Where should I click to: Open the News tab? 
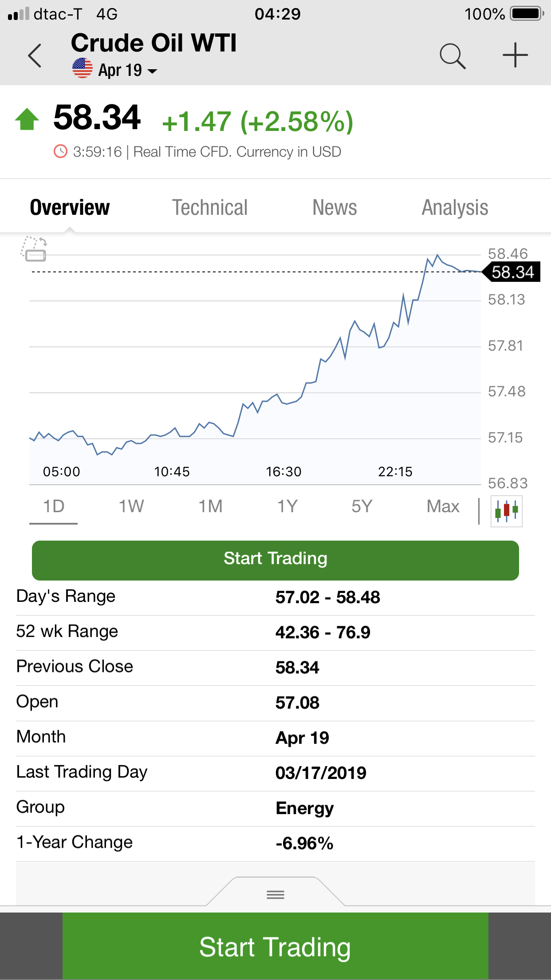click(335, 207)
